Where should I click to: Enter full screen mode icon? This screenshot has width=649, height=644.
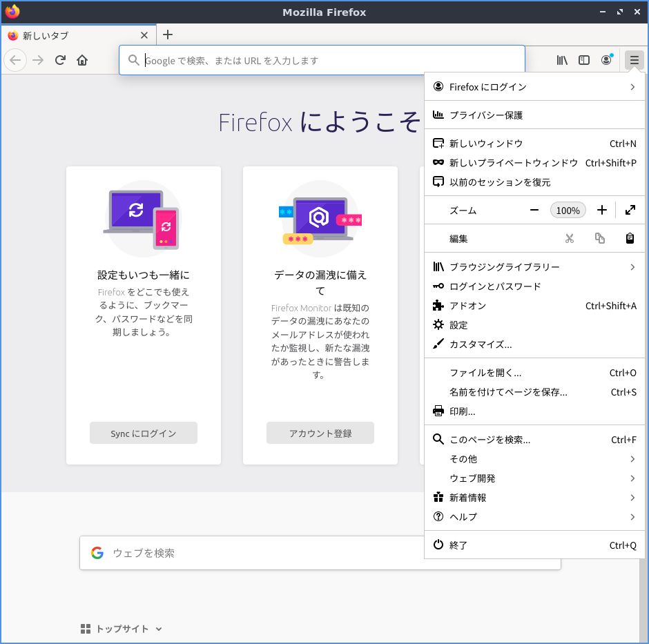630,211
